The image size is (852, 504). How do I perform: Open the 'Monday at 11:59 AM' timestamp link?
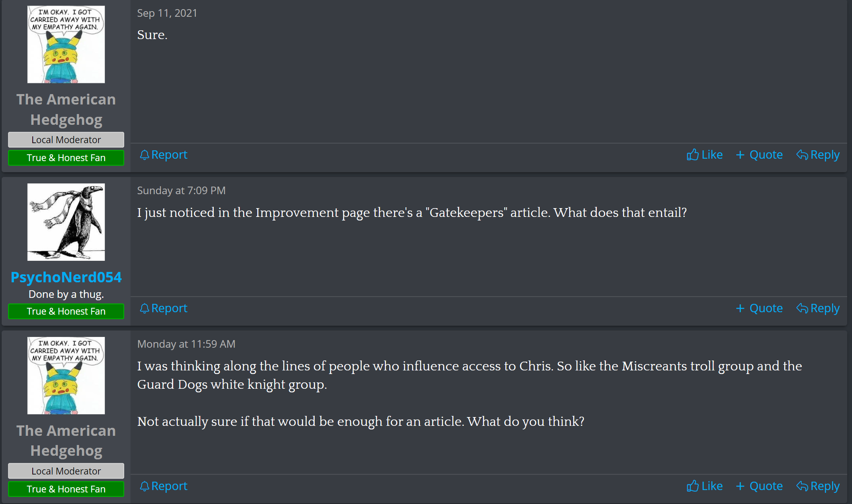pyautogui.click(x=186, y=344)
